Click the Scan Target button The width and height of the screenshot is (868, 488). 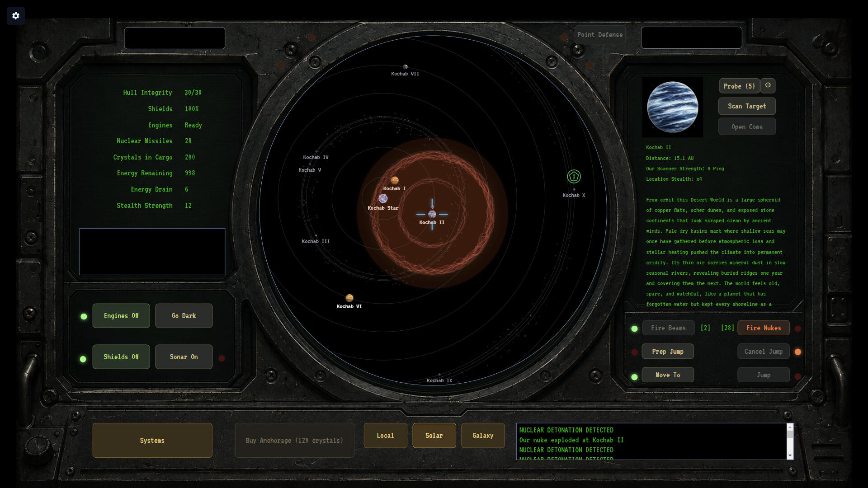(x=747, y=106)
